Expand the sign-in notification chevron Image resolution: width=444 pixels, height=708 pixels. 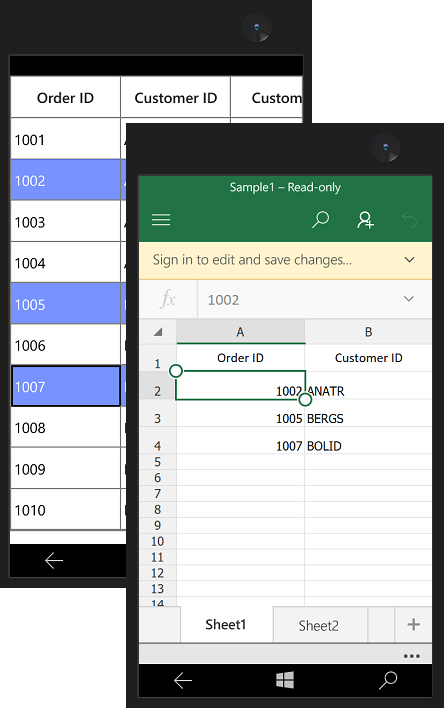click(409, 260)
